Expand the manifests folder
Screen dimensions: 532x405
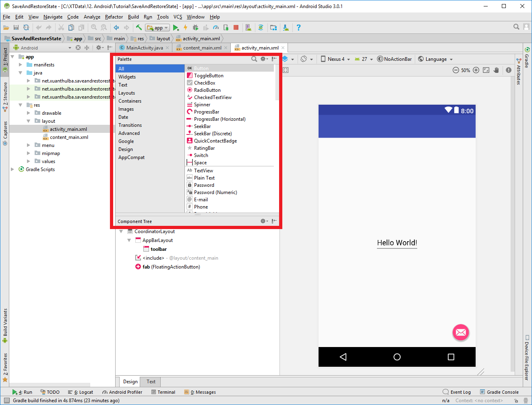pos(21,64)
